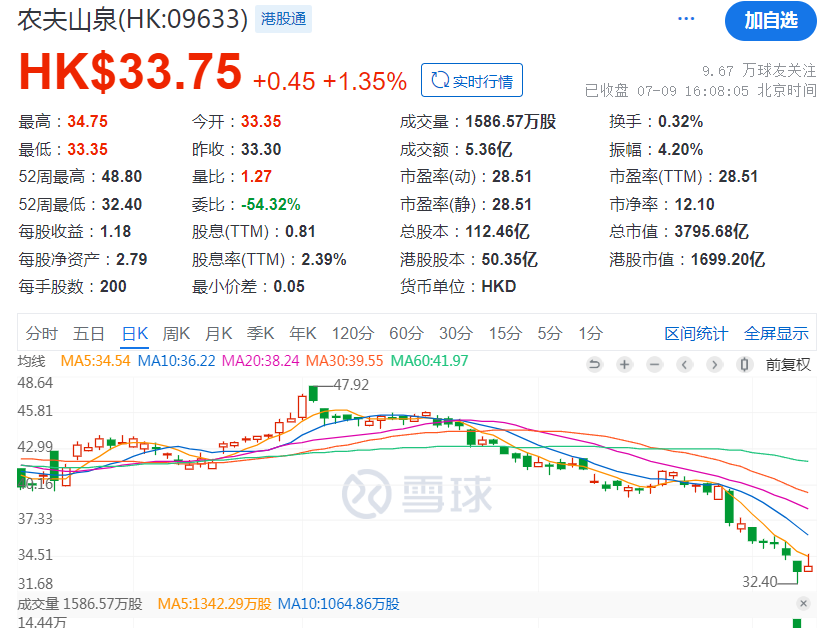Image resolution: width=818 pixels, height=628 pixels.
Task: Click the MA30:39.55 legend entry
Action: pos(344,361)
